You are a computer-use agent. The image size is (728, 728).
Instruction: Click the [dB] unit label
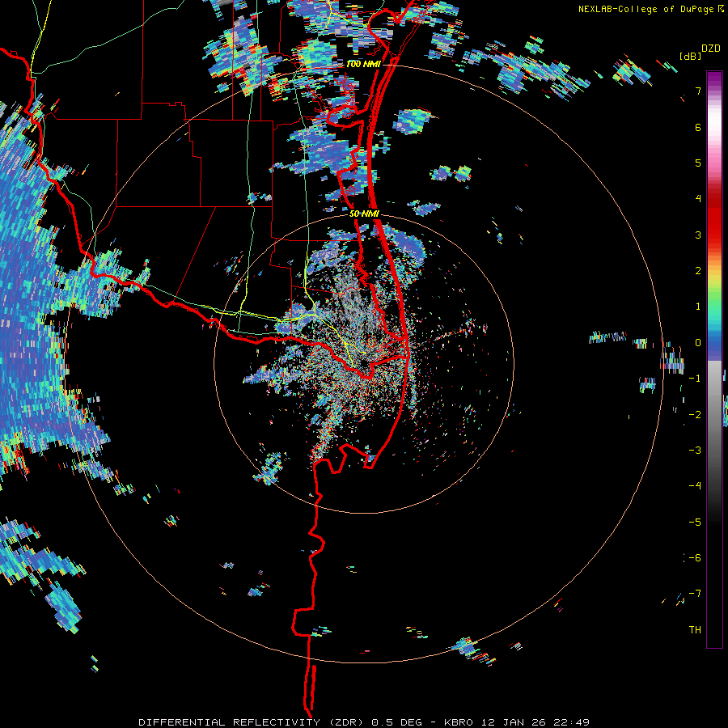tap(691, 56)
